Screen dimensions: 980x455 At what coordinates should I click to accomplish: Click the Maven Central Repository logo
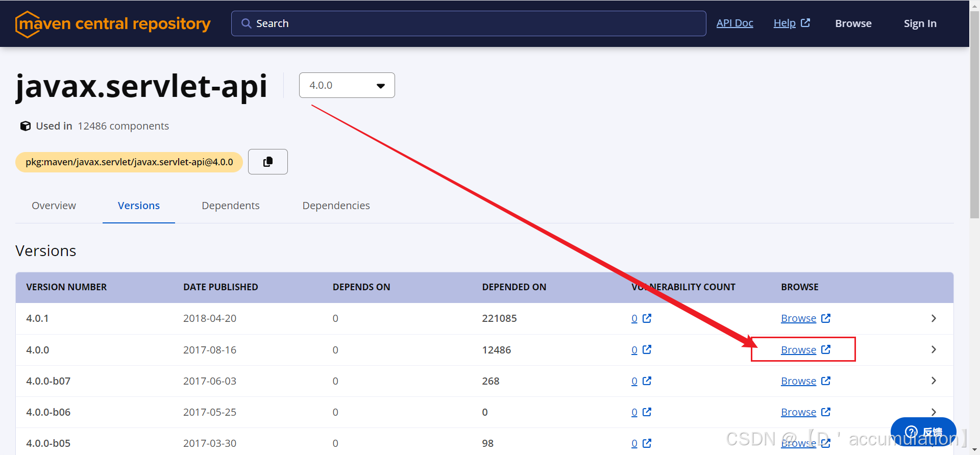coord(113,24)
